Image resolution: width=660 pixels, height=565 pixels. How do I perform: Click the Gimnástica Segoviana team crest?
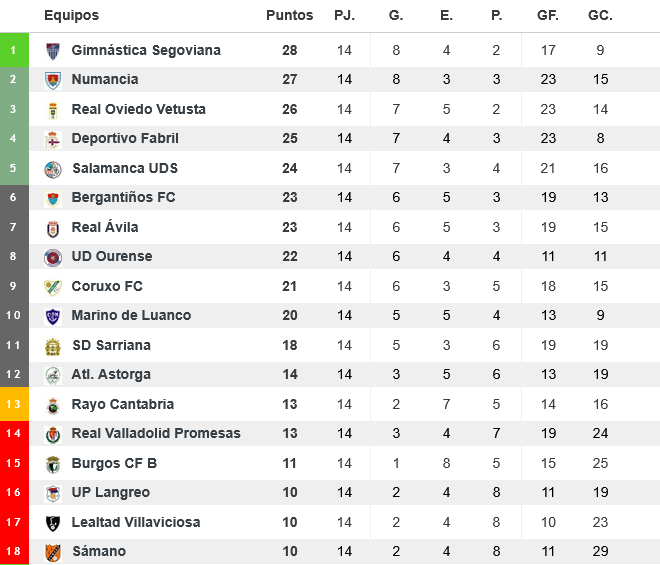pos(53,50)
